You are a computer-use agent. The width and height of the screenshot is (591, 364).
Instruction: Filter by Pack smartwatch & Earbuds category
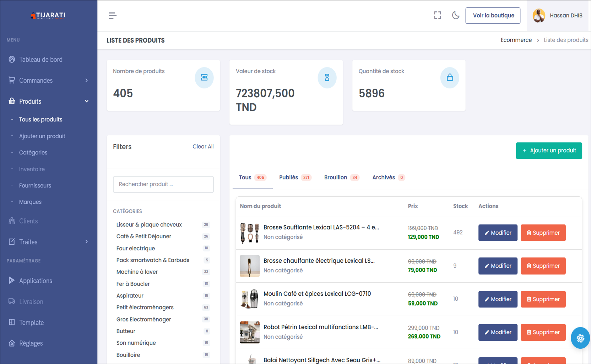point(163,260)
